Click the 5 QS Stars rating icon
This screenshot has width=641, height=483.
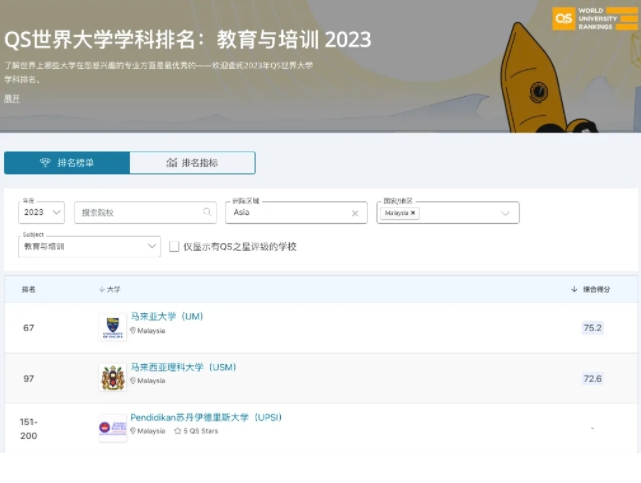177,431
